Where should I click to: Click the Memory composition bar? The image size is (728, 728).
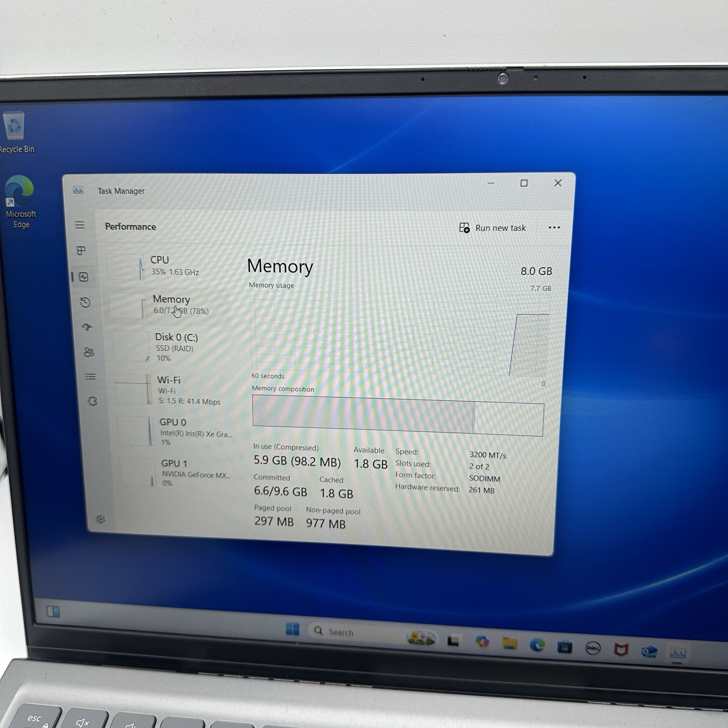click(398, 415)
